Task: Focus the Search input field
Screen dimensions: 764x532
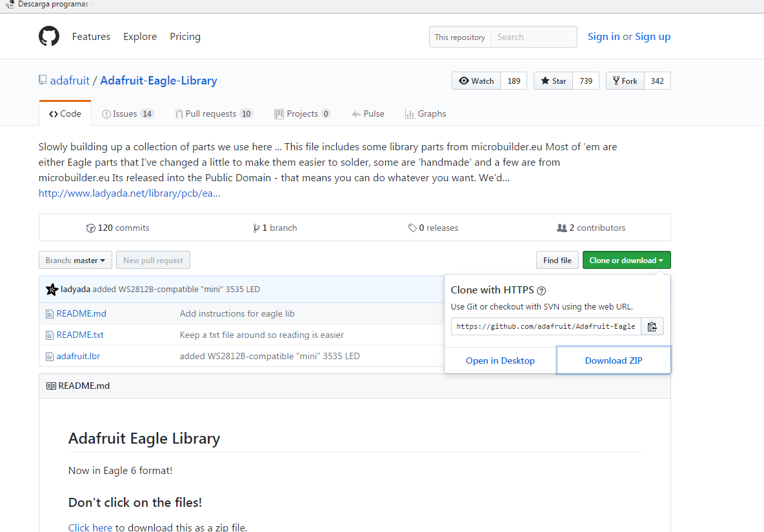Action: [534, 37]
